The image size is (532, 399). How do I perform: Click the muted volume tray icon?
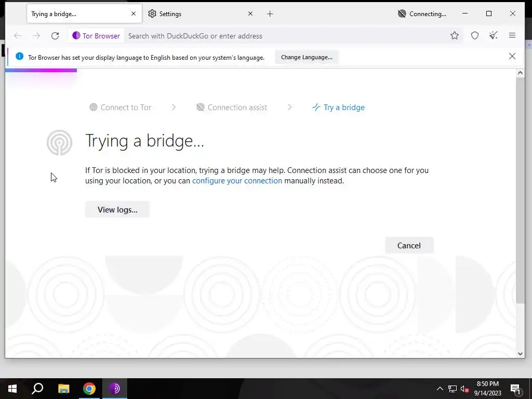coord(464,389)
